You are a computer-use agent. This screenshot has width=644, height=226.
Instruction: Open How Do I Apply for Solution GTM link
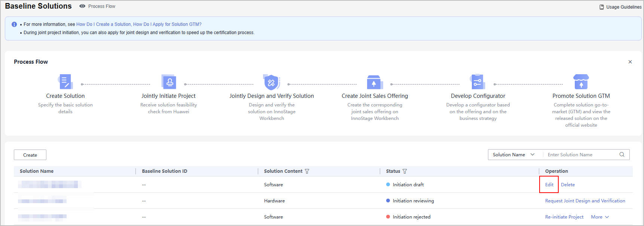pos(167,24)
